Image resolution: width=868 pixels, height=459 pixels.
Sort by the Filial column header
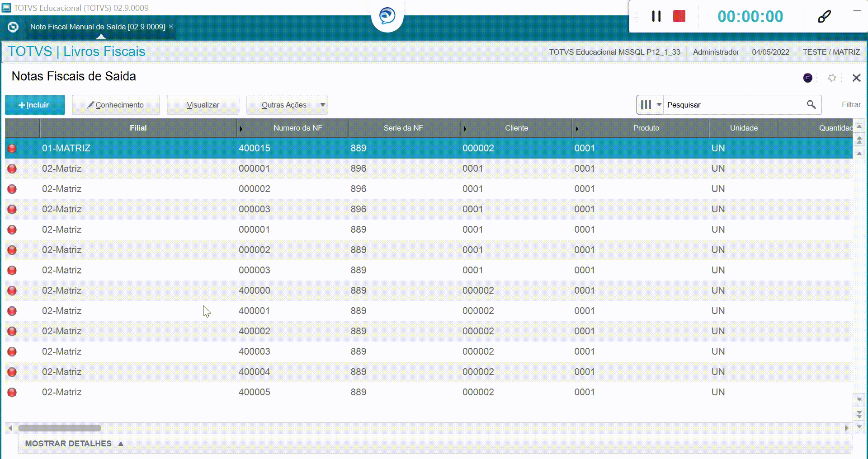pos(138,128)
